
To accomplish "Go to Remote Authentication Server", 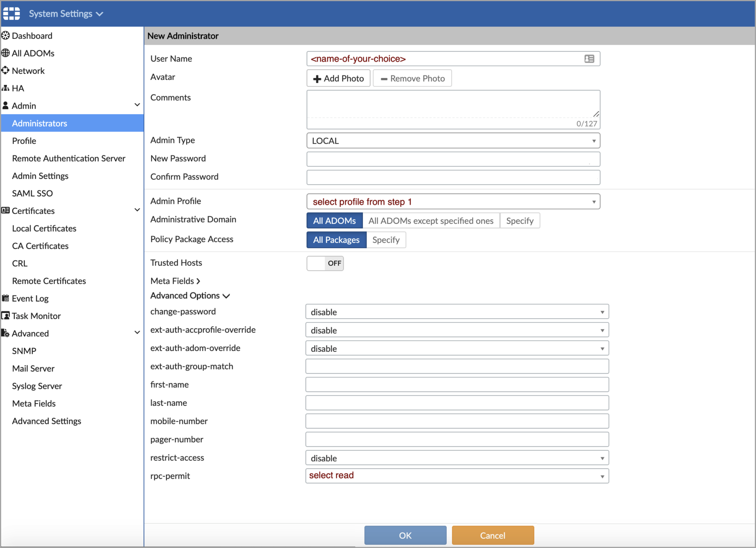I will pyautogui.click(x=69, y=158).
